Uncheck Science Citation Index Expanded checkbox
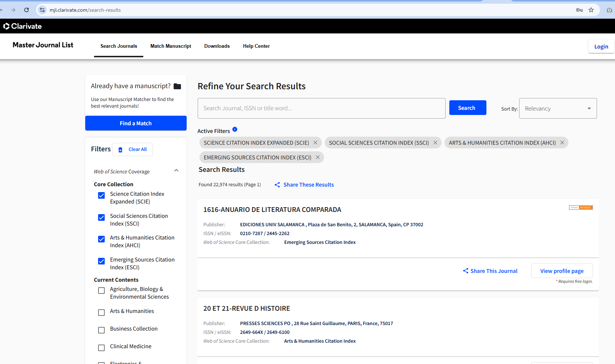The image size is (615, 364). pyautogui.click(x=101, y=195)
